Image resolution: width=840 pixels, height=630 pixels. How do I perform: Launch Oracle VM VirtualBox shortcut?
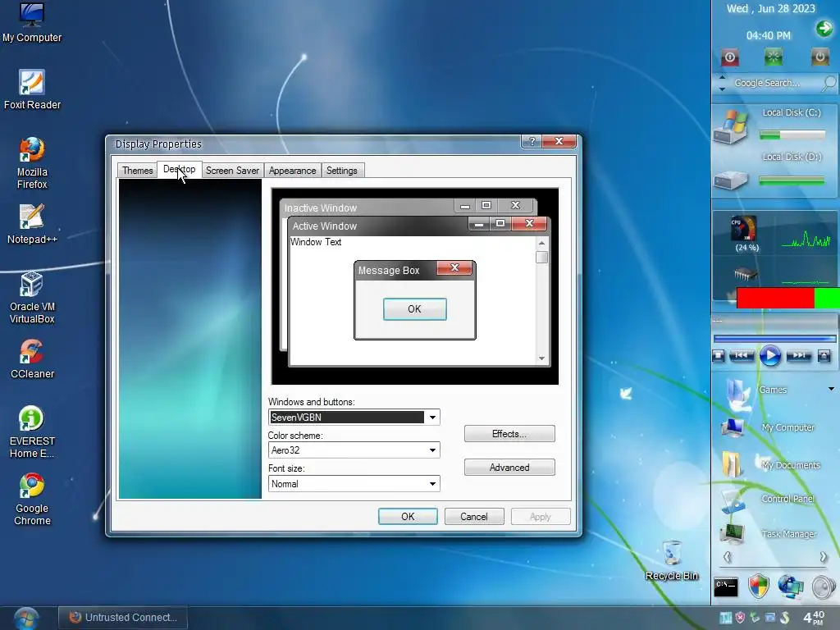(32, 298)
